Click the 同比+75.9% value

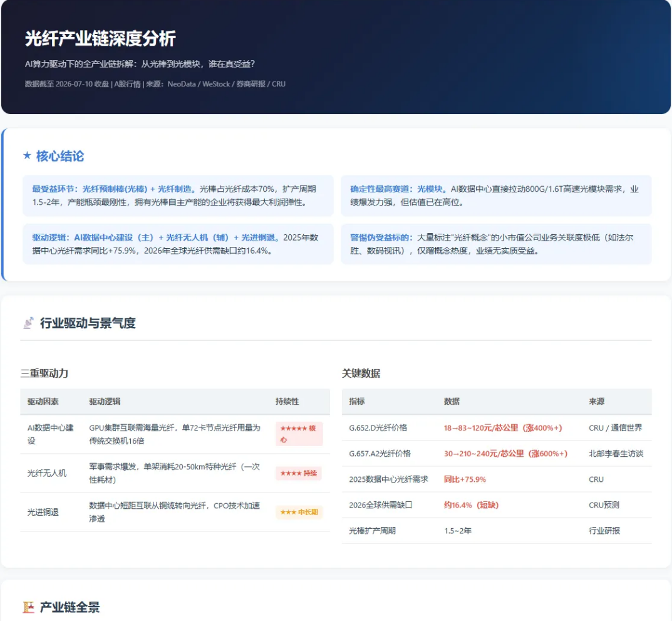(465, 479)
